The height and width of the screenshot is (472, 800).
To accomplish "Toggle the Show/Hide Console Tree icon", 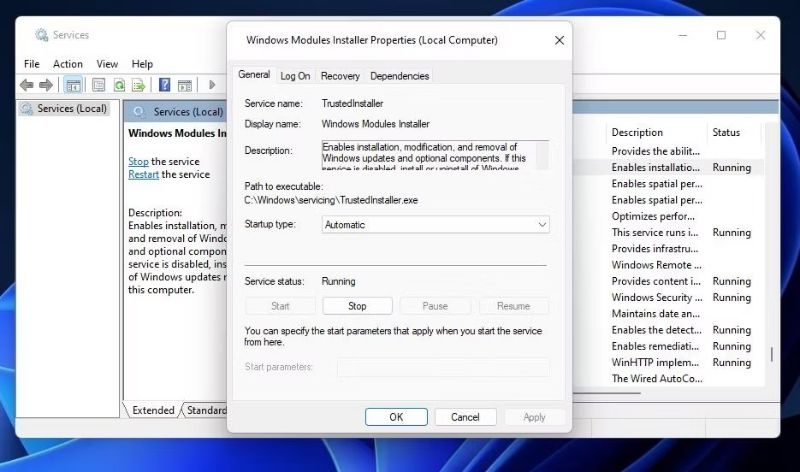I will pyautogui.click(x=73, y=85).
